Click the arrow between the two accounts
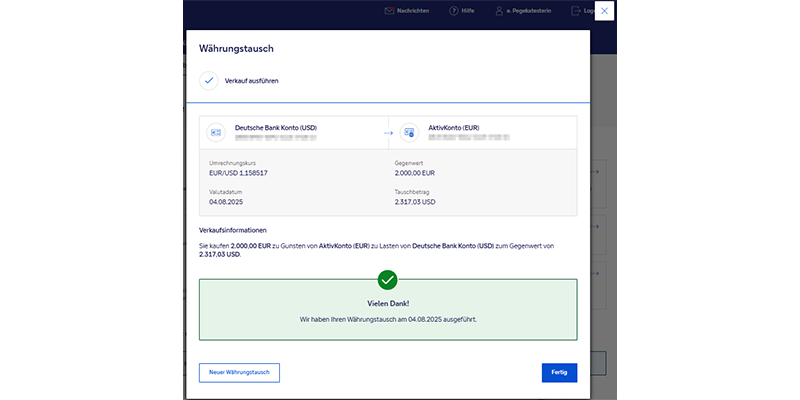 388,132
